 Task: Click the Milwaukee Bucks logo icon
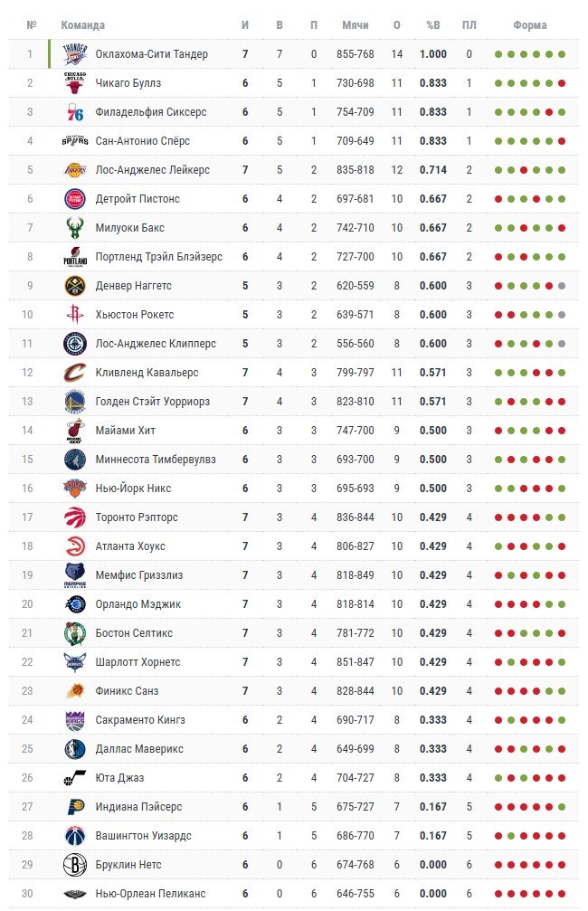click(x=75, y=228)
